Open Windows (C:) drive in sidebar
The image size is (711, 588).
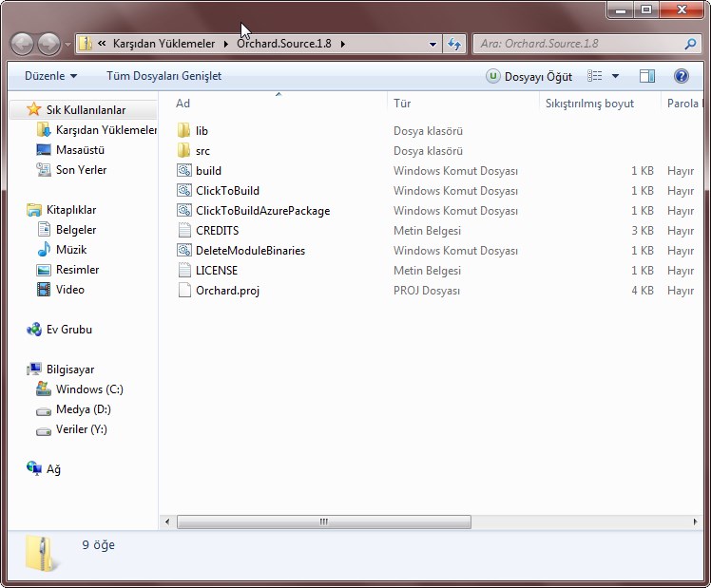click(88, 389)
